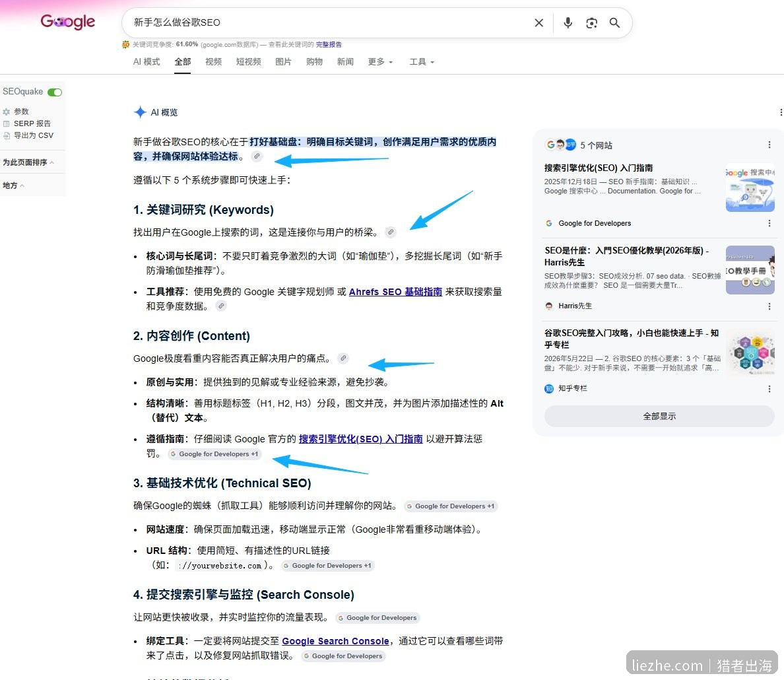Click SEOquake keyword difficulty icon
This screenshot has height=680, width=784.
pyautogui.click(x=125, y=44)
